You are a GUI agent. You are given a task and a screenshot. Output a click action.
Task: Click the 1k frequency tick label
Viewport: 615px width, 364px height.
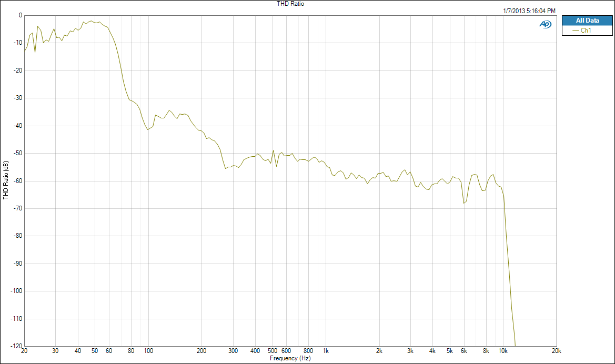point(326,351)
